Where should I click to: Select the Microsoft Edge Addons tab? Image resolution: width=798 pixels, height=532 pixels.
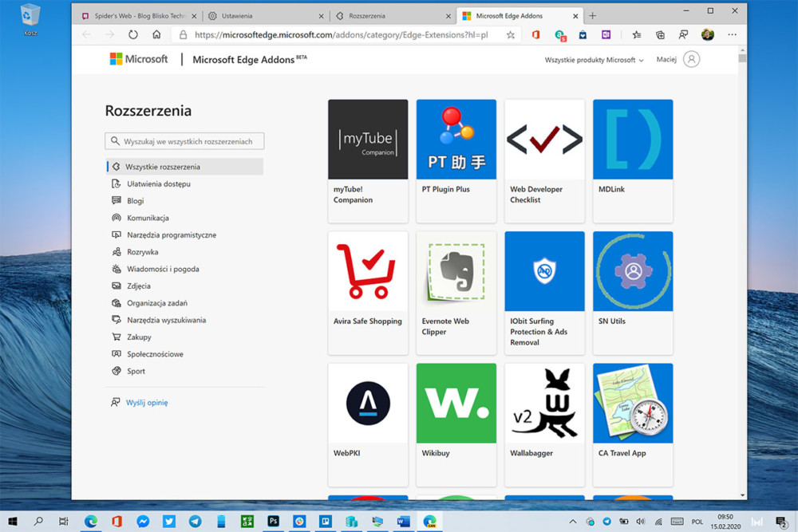519,16
